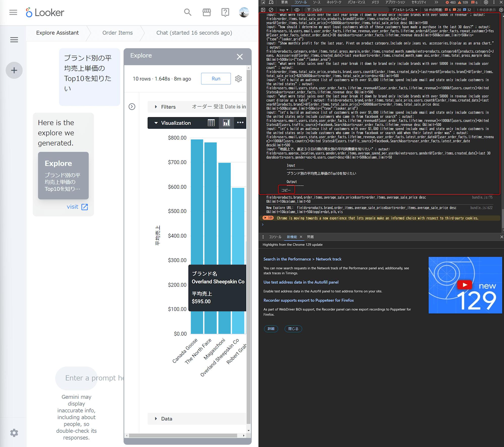504x447 pixels.
Task: Open the Help question-mark icon
Action: (x=225, y=12)
